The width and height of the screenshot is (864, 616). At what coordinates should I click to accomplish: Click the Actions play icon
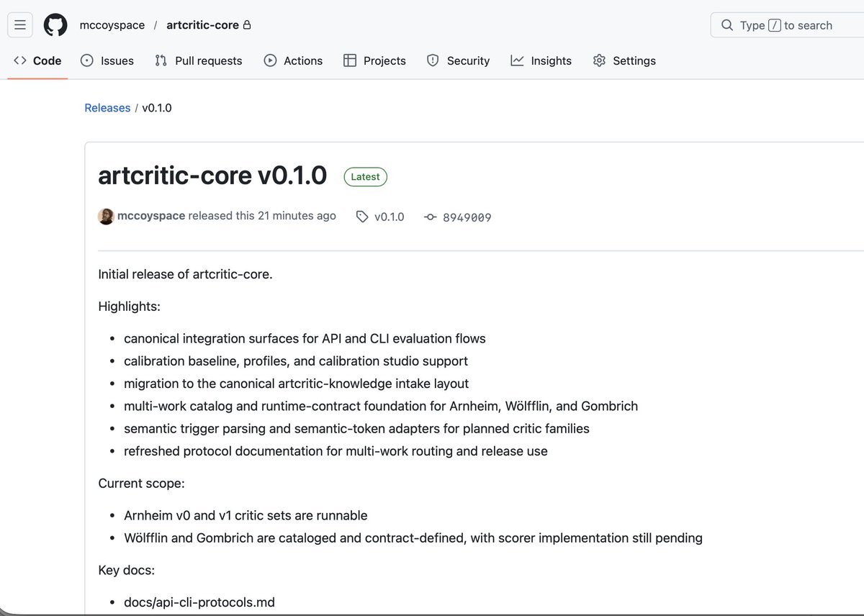(x=270, y=60)
